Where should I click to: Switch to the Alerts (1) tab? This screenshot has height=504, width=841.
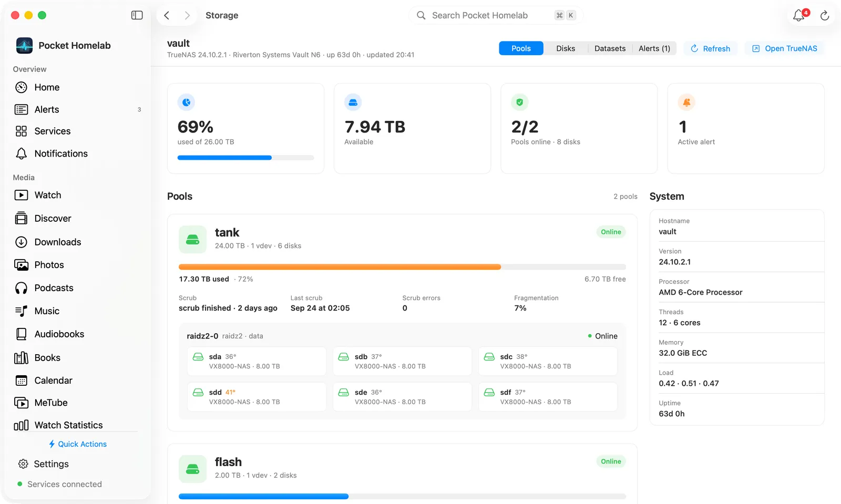tap(654, 48)
